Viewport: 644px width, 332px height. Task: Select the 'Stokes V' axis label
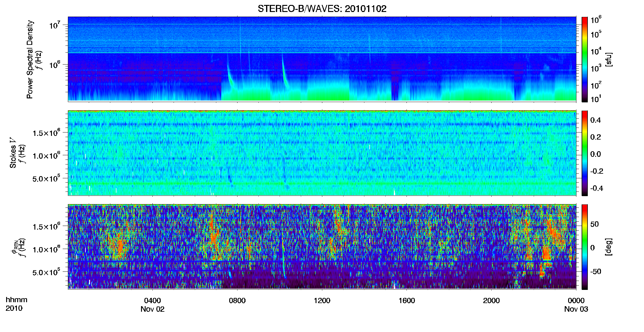pos(13,153)
